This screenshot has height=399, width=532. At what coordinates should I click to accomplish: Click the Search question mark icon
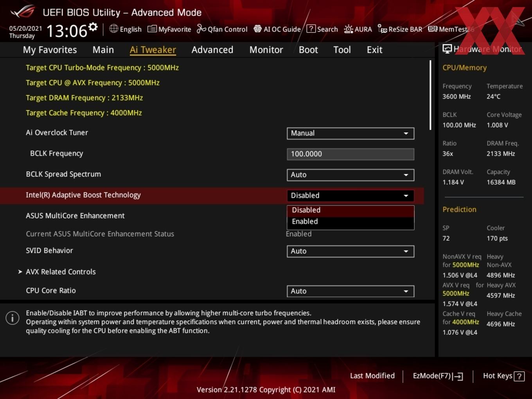[311, 29]
